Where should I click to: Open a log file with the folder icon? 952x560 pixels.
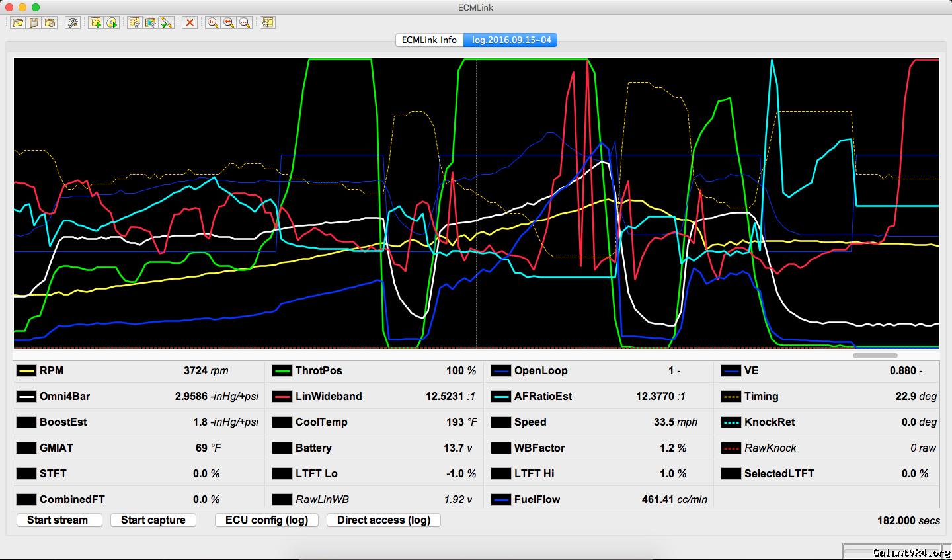pyautogui.click(x=18, y=22)
